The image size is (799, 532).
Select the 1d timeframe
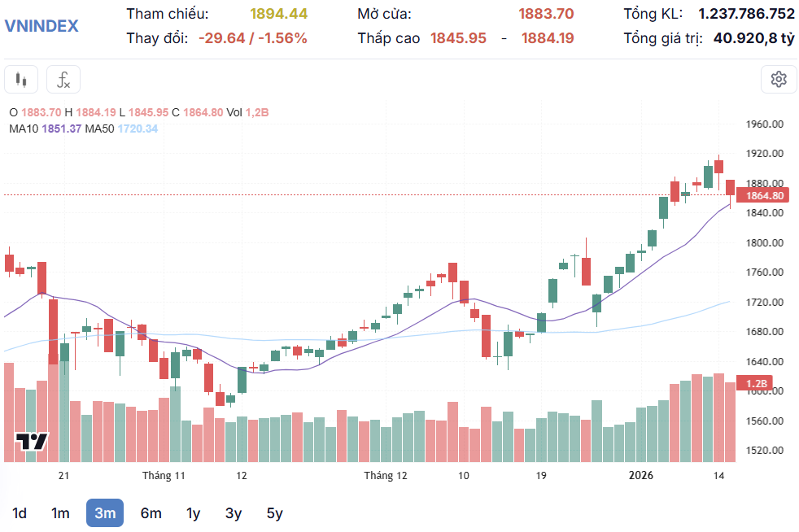coord(20,513)
